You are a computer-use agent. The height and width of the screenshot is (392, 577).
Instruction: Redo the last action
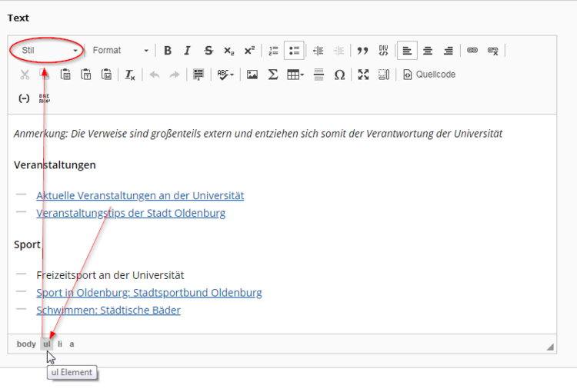tap(175, 75)
